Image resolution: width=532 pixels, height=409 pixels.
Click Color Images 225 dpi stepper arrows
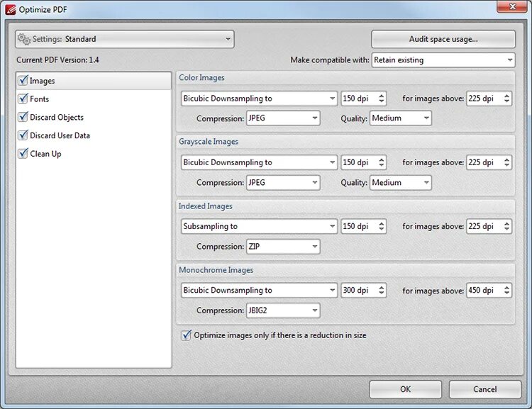pos(507,99)
